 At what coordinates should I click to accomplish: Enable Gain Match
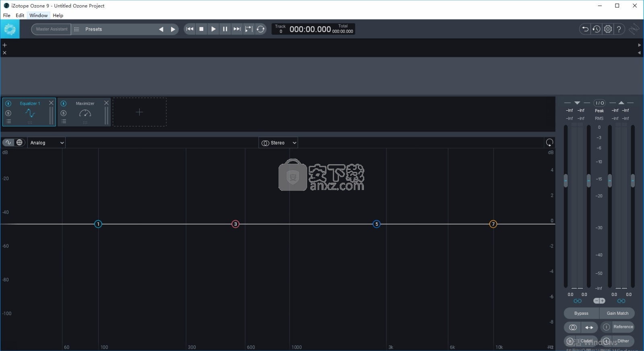[617, 313]
